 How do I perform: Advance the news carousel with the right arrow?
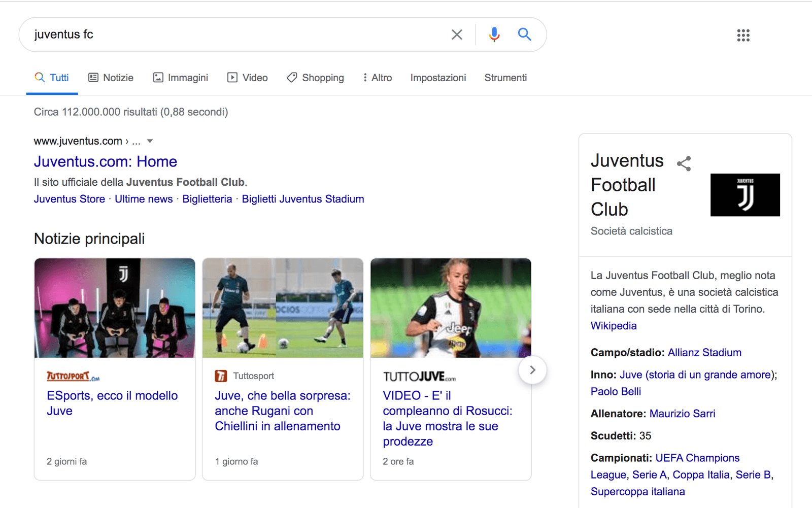(x=532, y=370)
